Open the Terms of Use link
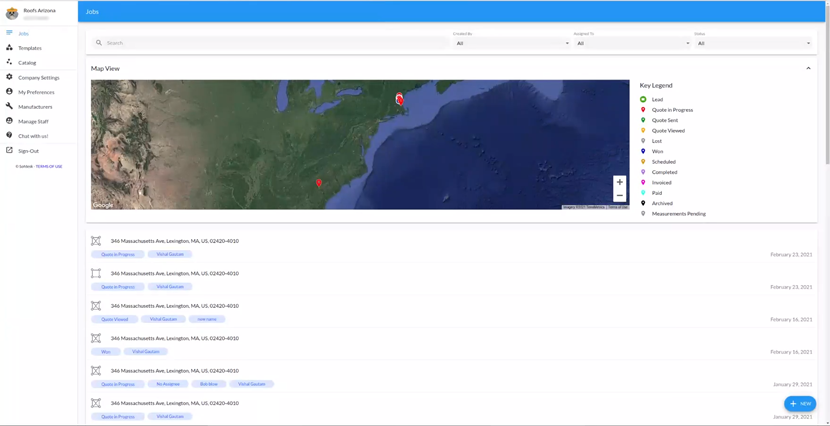The width and height of the screenshot is (830, 426). point(49,166)
